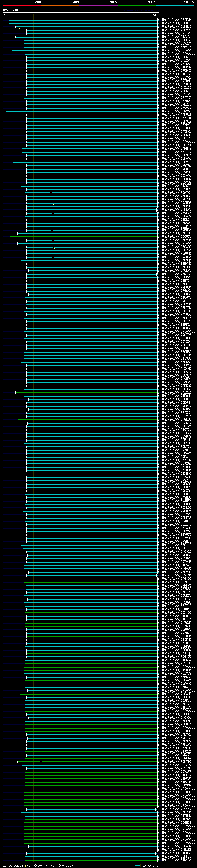
Task: Open hit UniRef100_Q1M0P2
Action: tap(177, 30)
